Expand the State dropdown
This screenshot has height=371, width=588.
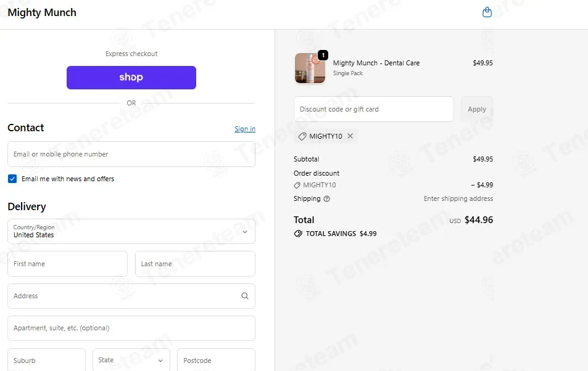(x=131, y=360)
